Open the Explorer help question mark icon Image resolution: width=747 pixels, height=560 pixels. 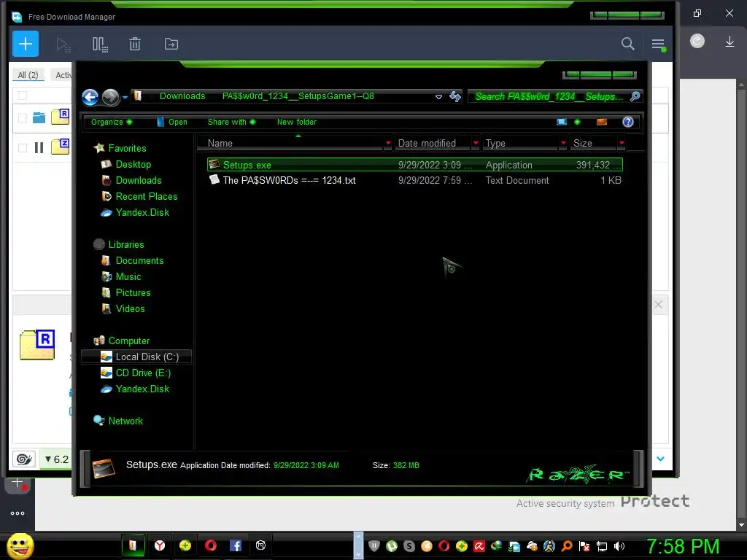[x=628, y=122]
